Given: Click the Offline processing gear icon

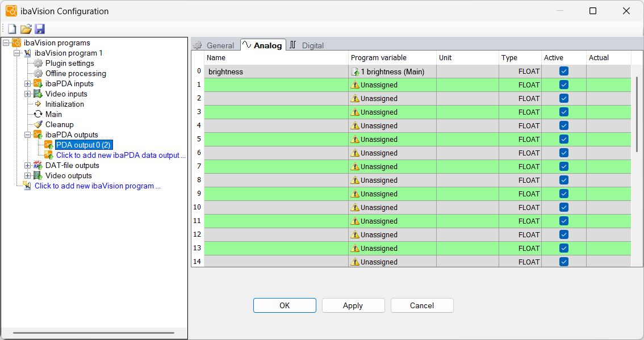Looking at the screenshot, I should pos(38,73).
